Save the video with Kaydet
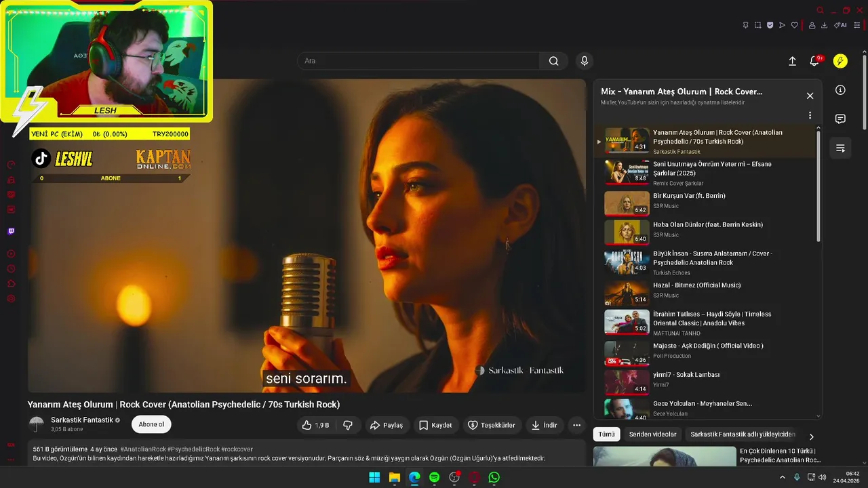This screenshot has width=868, height=488. [x=435, y=425]
